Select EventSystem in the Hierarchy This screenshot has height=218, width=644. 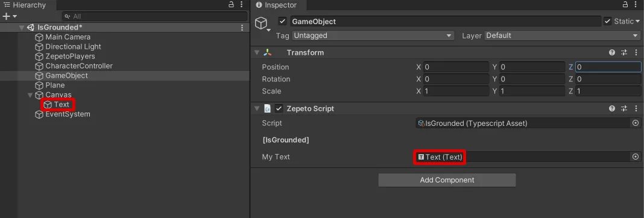(68, 114)
